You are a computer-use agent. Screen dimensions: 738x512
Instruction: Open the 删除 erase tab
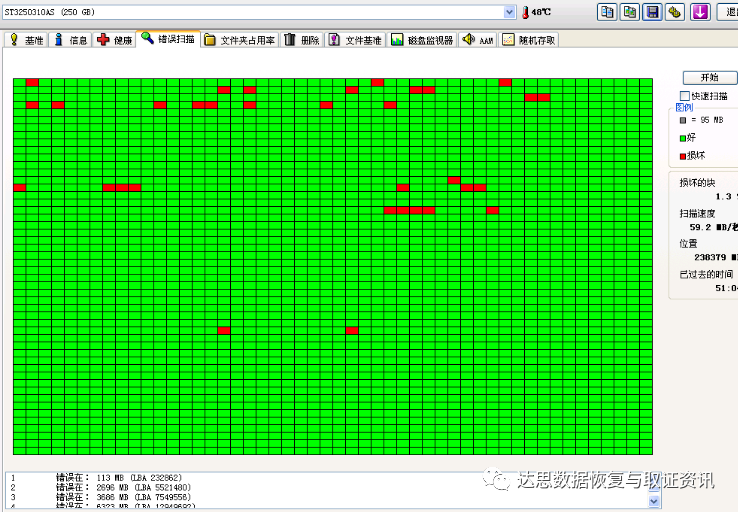302,40
